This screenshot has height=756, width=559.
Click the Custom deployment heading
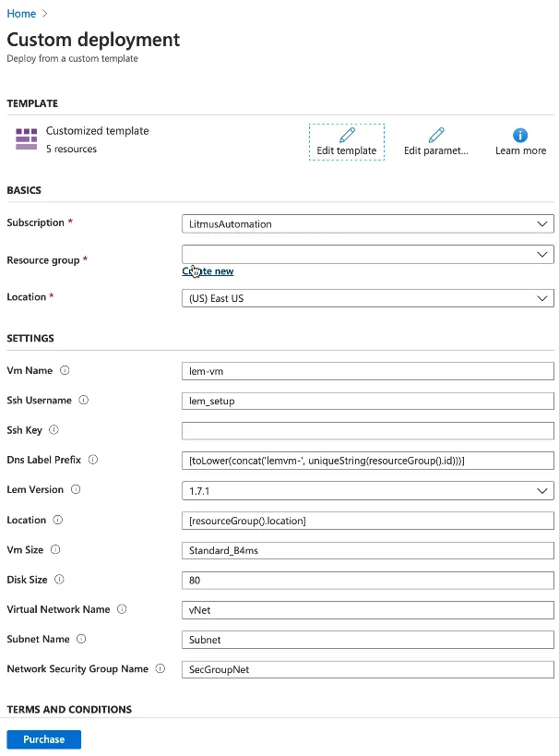(x=93, y=40)
